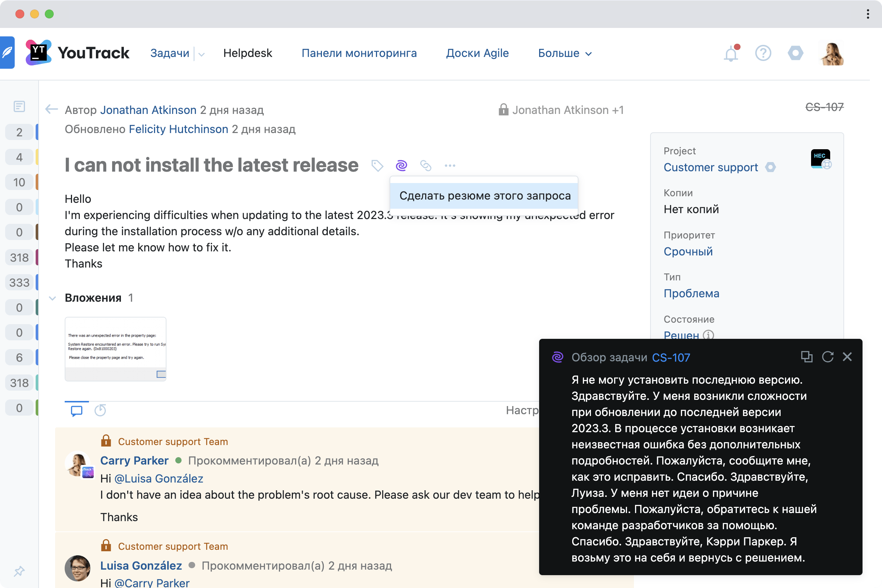The width and height of the screenshot is (882, 588).
Task: Open the help question mark icon
Action: 763,53
